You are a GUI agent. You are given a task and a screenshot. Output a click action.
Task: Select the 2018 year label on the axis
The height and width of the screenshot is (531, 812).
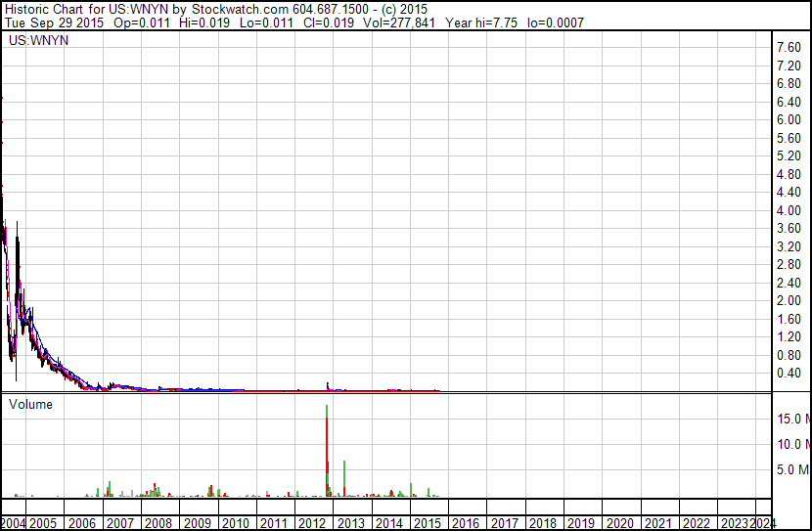[543, 523]
